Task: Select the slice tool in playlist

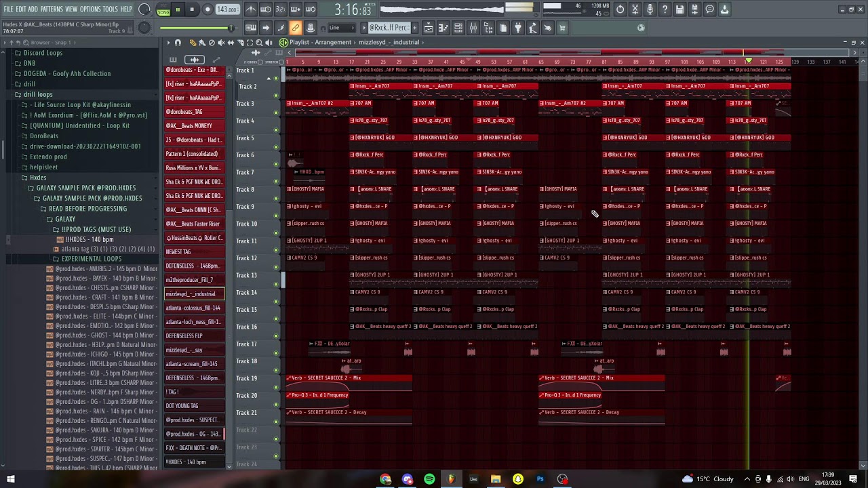Action: coord(241,43)
